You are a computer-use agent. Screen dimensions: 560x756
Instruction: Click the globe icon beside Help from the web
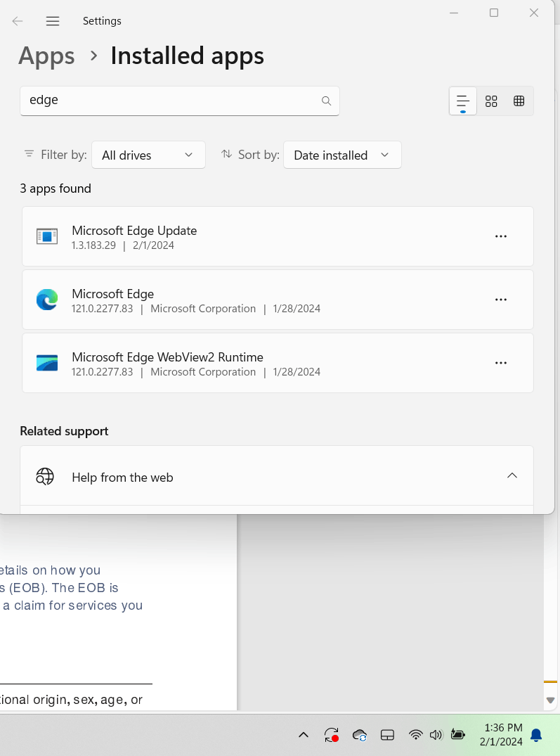(45, 476)
